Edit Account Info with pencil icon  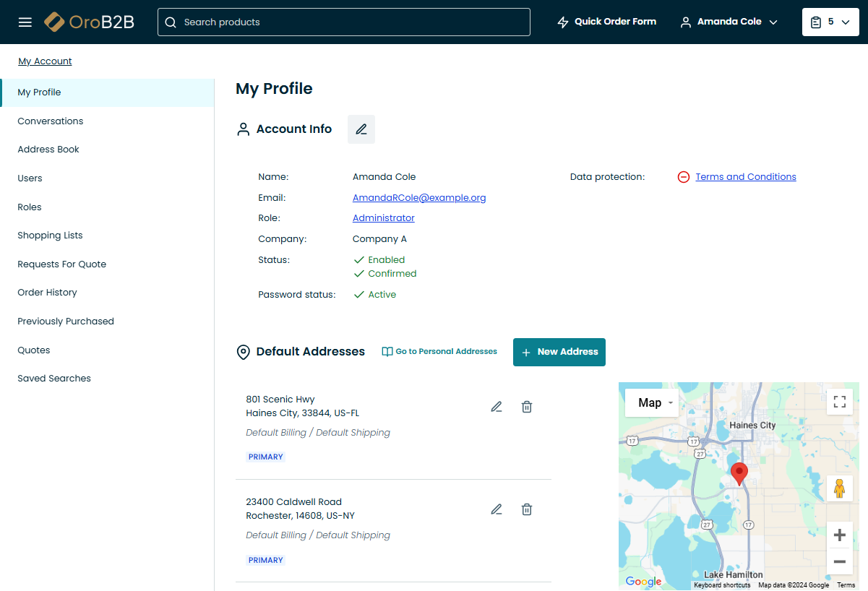[x=361, y=129]
